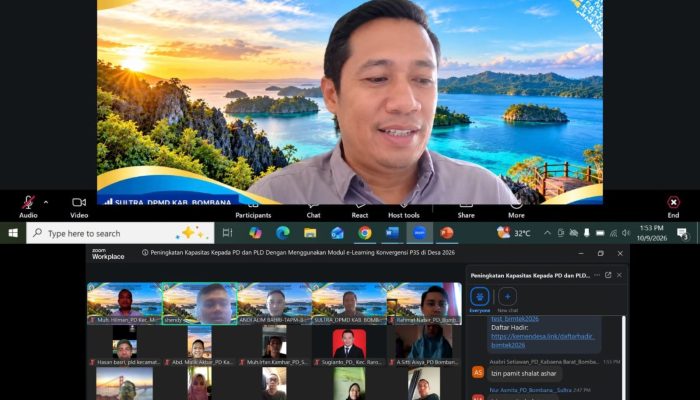Show hidden system tray icons
The image size is (700, 400).
click(547, 233)
